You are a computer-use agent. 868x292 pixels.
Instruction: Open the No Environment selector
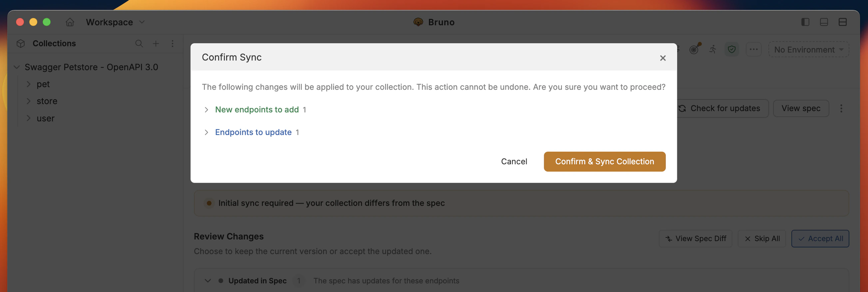click(x=808, y=50)
